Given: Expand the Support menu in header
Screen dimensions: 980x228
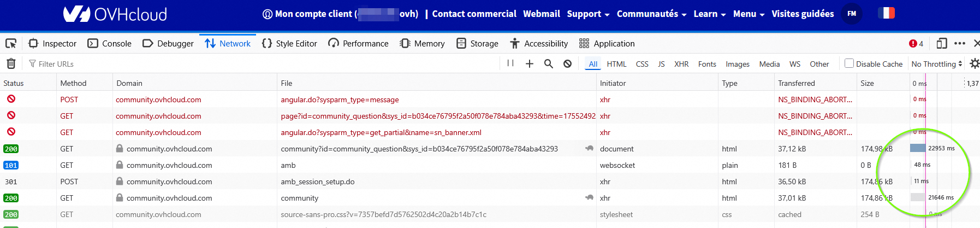Looking at the screenshot, I should [588, 14].
